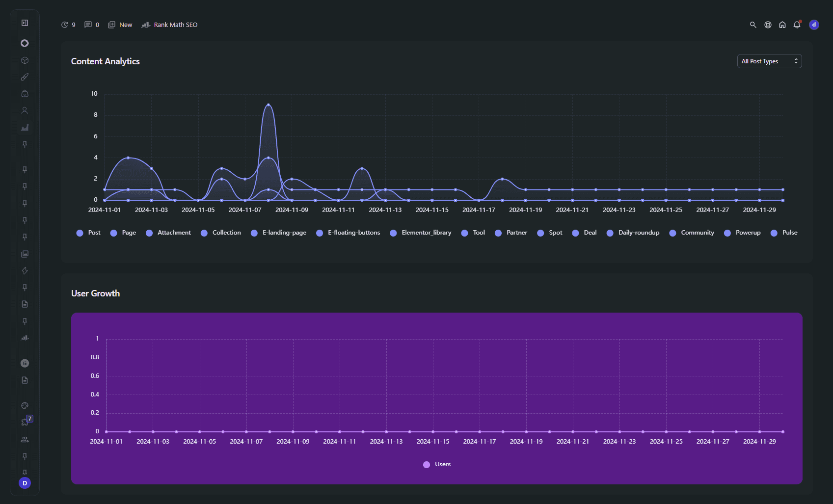The height and width of the screenshot is (504, 833).
Task: Open the diamond logo icon in the sidebar
Action: (x=25, y=43)
